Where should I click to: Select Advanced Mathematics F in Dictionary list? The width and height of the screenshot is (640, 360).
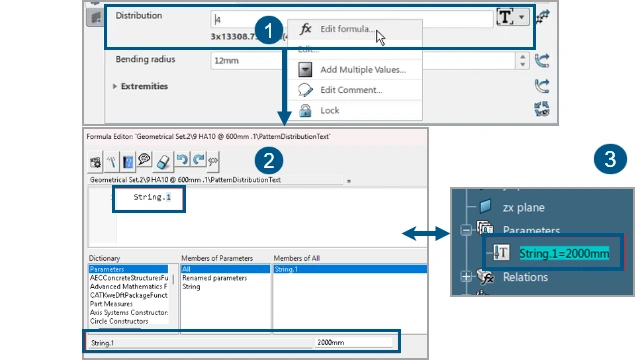(128, 287)
